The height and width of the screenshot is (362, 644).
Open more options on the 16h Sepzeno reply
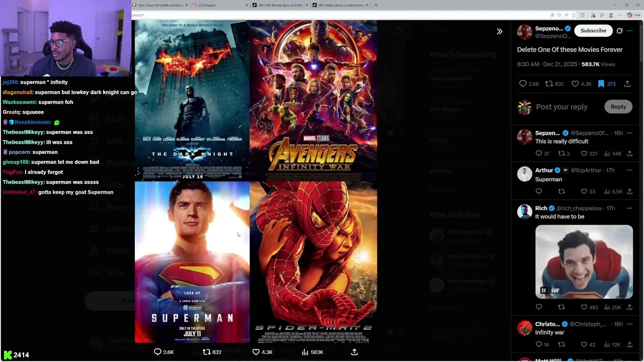(x=630, y=133)
